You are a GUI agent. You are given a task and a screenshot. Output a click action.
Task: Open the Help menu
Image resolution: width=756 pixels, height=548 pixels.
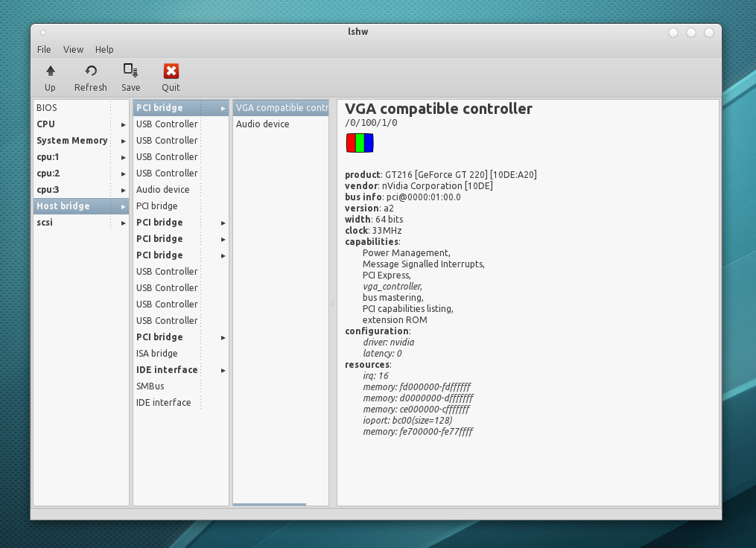tap(104, 50)
